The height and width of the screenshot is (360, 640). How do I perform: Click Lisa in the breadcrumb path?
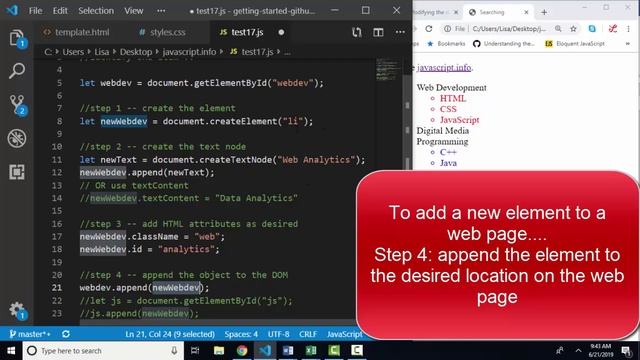[x=102, y=52]
